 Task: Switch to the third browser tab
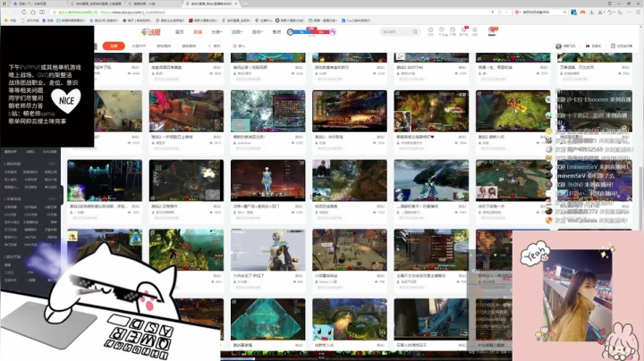(x=154, y=4)
